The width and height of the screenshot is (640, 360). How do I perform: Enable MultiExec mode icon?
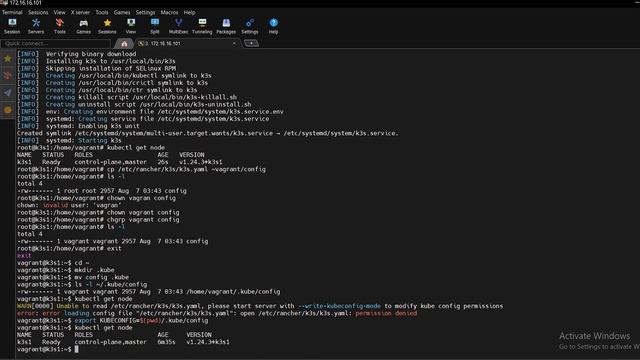pyautogui.click(x=178, y=26)
